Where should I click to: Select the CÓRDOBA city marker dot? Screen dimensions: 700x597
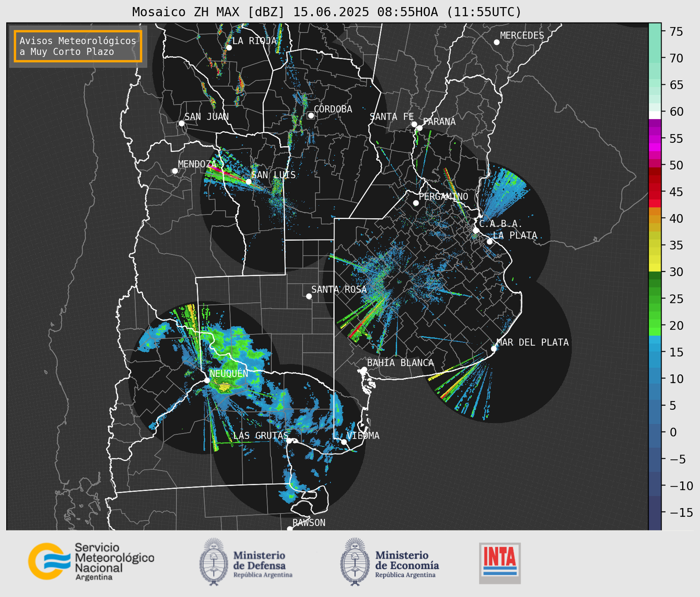(311, 115)
